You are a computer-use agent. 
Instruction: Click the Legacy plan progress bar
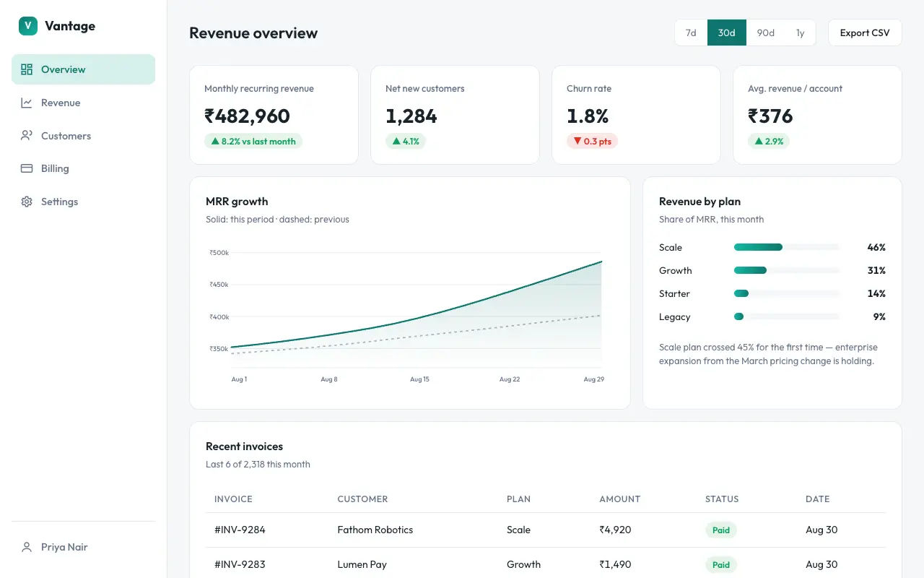point(787,316)
